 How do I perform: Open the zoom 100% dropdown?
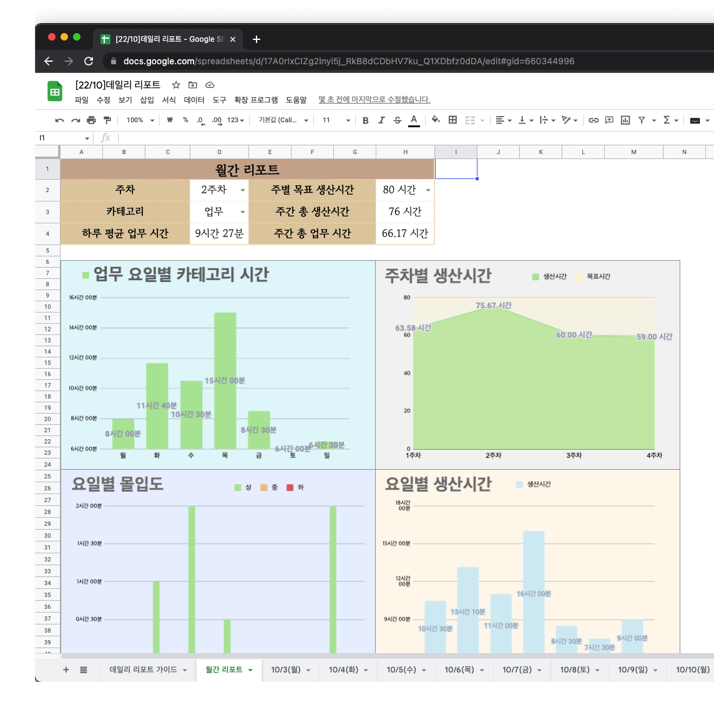pos(140,120)
